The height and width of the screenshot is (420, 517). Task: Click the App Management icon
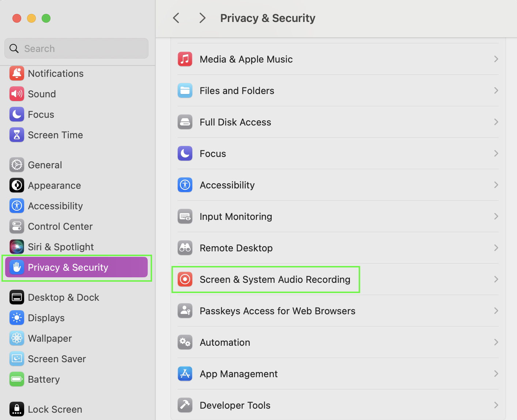pyautogui.click(x=185, y=374)
